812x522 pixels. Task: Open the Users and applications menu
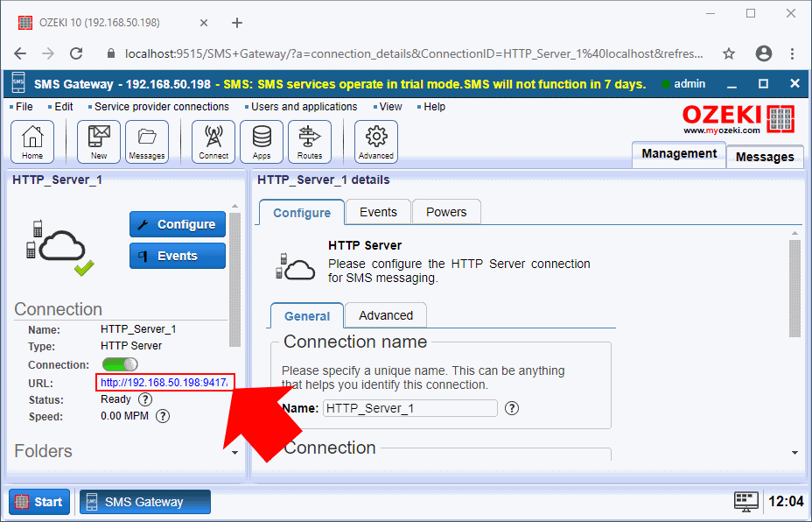click(x=304, y=107)
